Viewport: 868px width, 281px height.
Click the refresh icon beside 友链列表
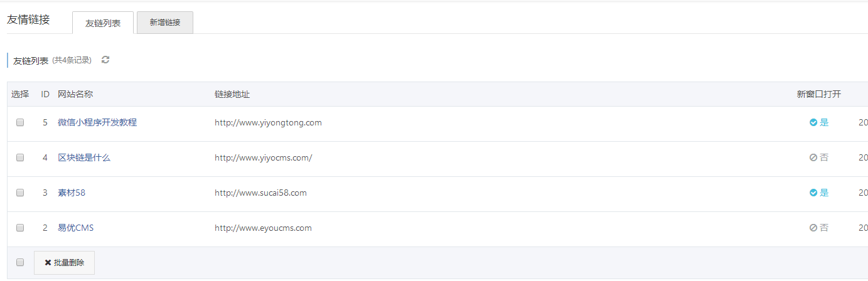[105, 60]
